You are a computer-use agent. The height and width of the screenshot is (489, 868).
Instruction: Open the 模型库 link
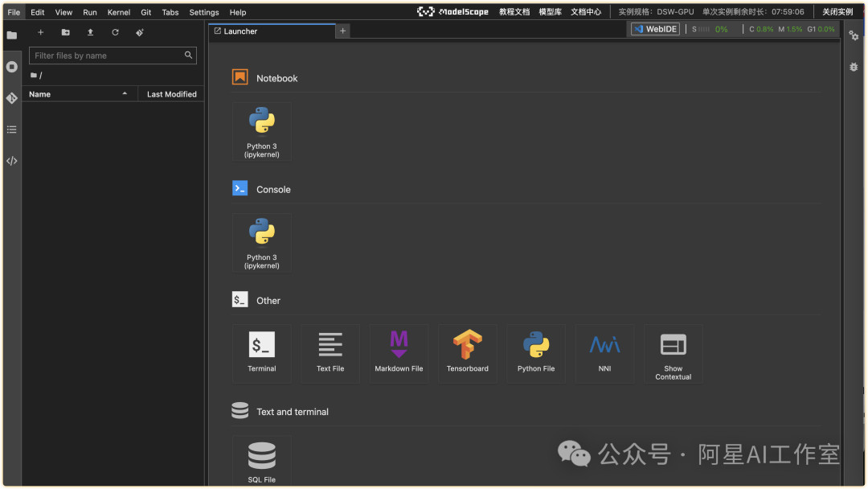551,11
